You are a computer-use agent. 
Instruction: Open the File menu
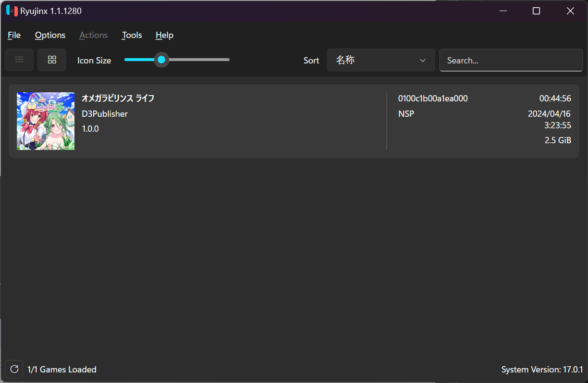pyautogui.click(x=14, y=35)
